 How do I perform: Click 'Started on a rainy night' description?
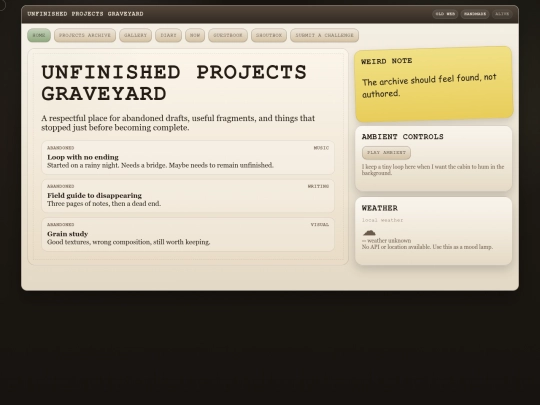pos(160,165)
